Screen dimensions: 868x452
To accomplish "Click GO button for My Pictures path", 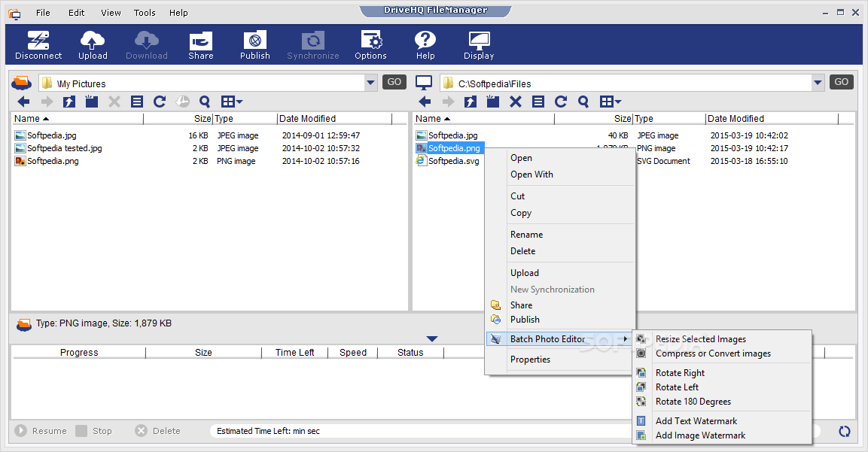I will point(394,82).
